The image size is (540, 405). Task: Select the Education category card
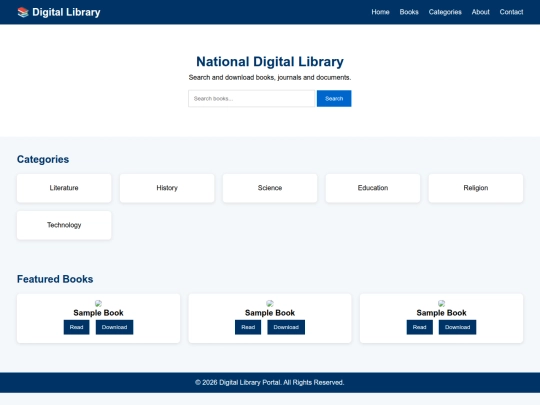(373, 188)
